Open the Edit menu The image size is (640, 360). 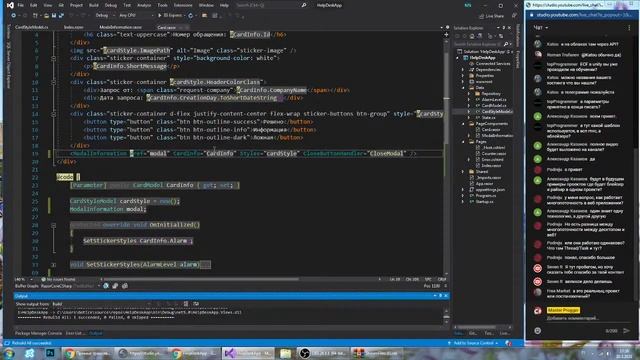tap(33, 5)
